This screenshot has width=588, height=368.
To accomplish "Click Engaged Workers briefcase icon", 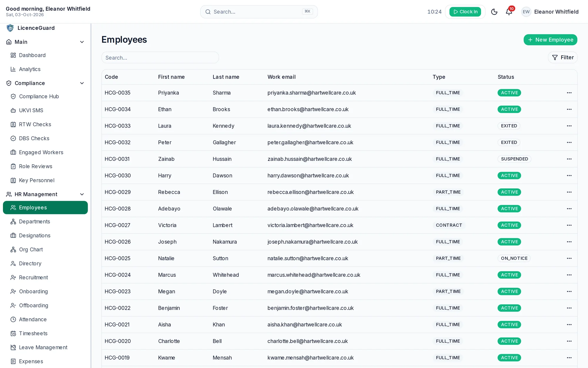I will [x=13, y=152].
